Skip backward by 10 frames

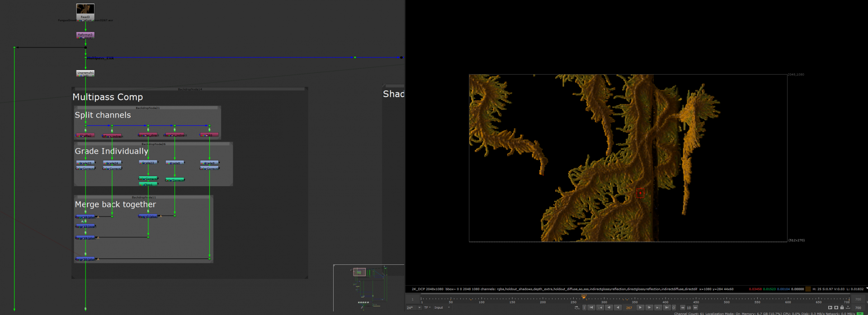point(683,308)
